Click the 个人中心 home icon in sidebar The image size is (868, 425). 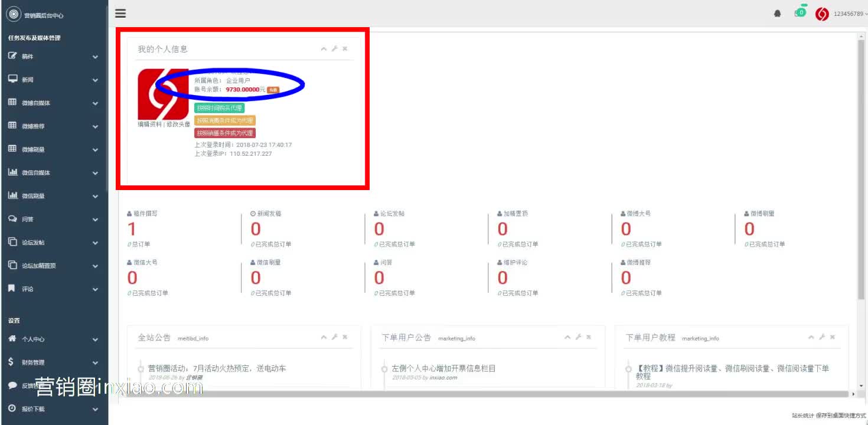pyautogui.click(x=12, y=339)
